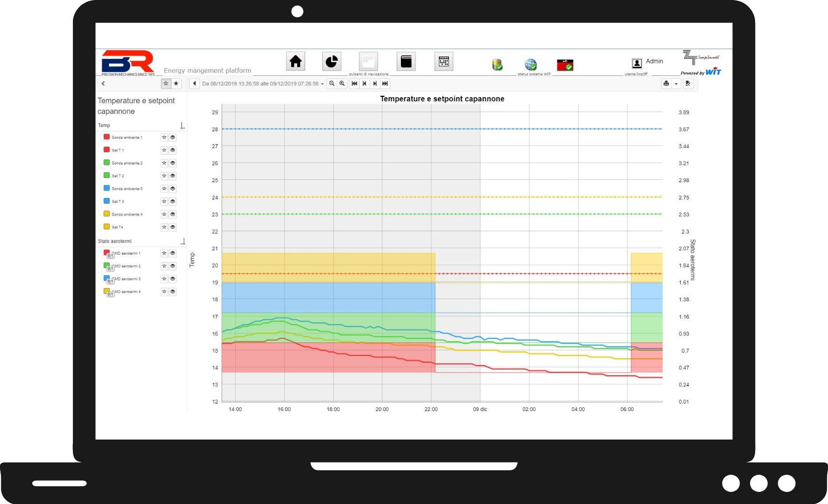Viewport: 828px width, 504px height.
Task: Click the outlined star favorites button
Action: tap(166, 84)
